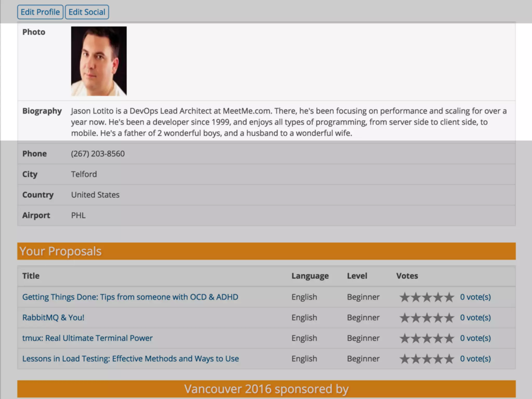Click the speaker profile photo
532x399 pixels.
coord(99,61)
